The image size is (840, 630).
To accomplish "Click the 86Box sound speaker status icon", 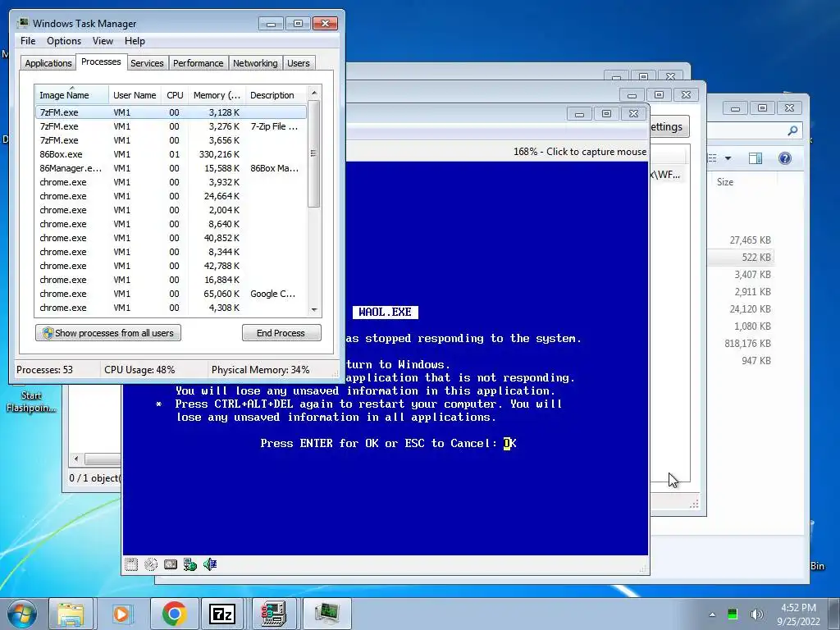I will (x=210, y=564).
